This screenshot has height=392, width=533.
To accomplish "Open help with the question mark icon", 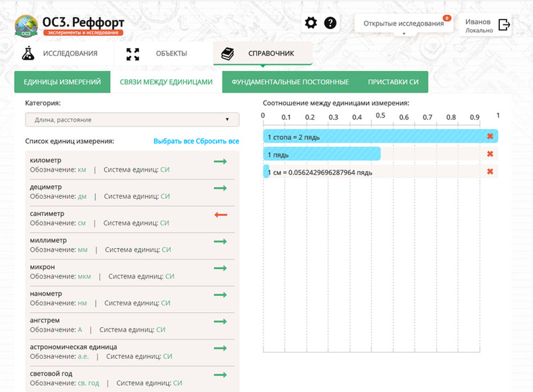I will (330, 23).
